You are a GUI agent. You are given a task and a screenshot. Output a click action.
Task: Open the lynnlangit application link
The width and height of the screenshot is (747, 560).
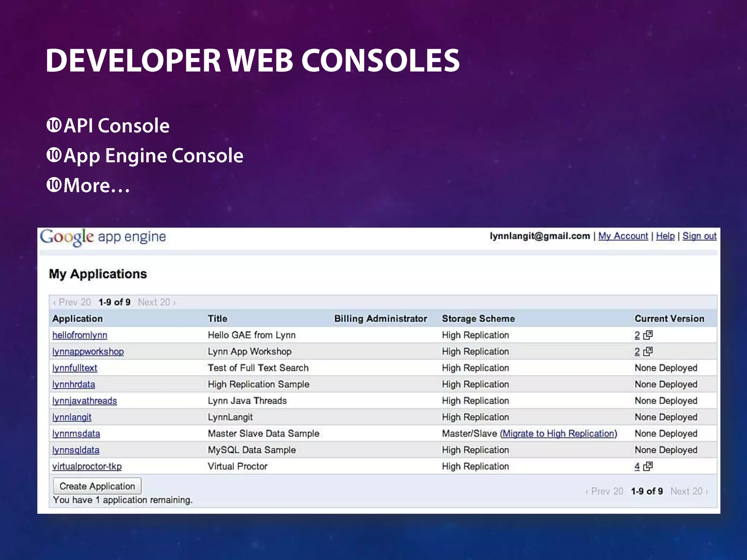coord(71,417)
